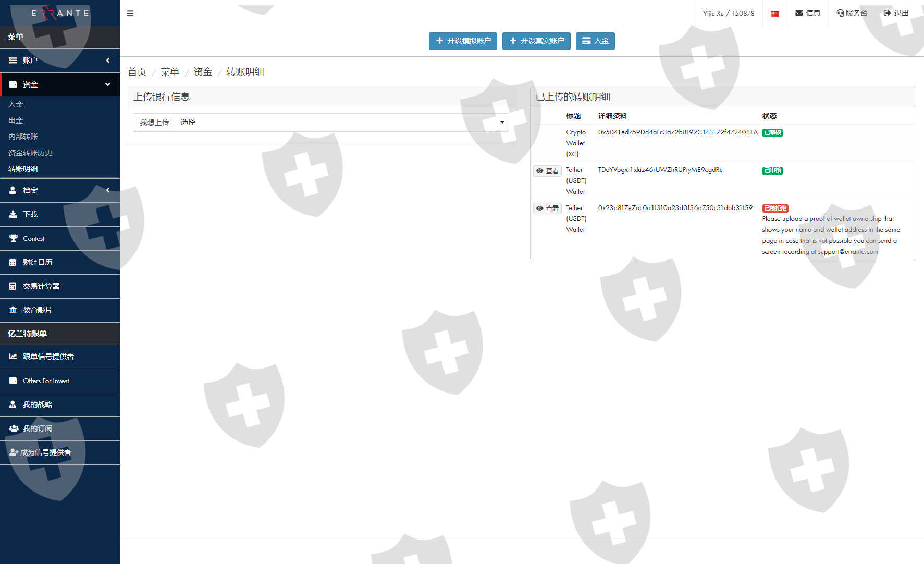Click the 教育影片 institution icon
This screenshot has height=564, width=924.
click(13, 310)
